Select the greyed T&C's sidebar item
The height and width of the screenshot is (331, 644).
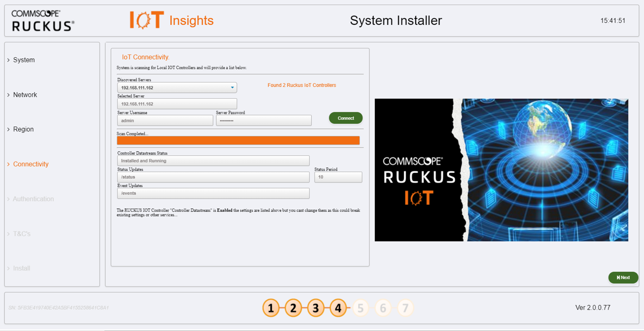pos(21,234)
